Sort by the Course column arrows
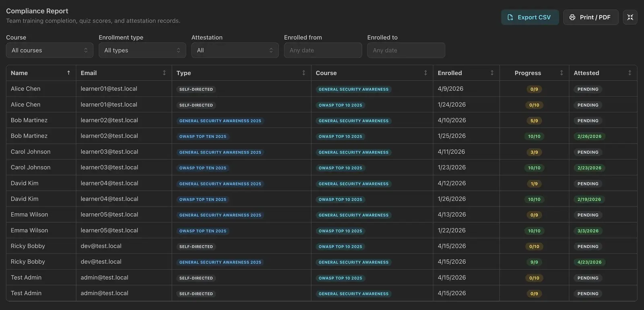The width and height of the screenshot is (644, 310). (425, 73)
